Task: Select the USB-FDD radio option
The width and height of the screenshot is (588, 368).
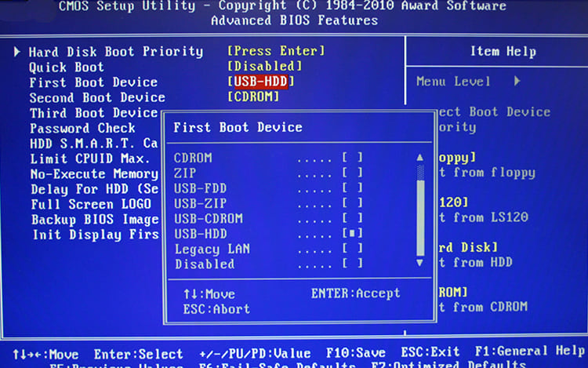Action: 352,188
